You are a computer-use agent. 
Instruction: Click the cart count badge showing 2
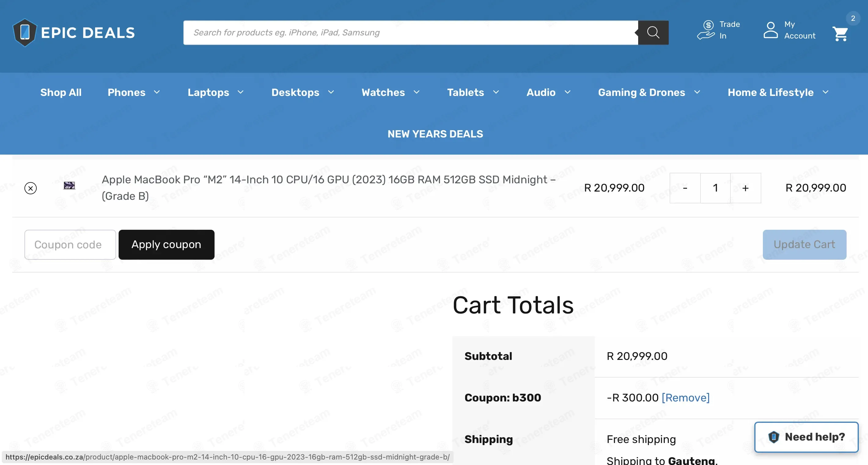pos(853,18)
